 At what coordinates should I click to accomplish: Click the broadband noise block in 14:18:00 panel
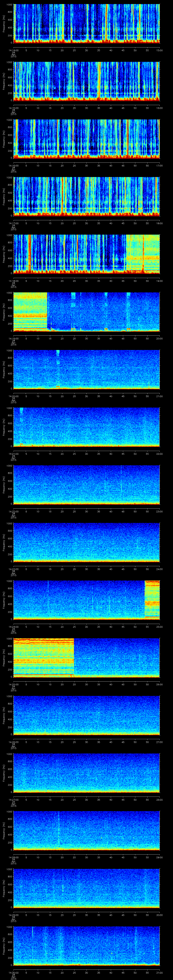pos(143,254)
